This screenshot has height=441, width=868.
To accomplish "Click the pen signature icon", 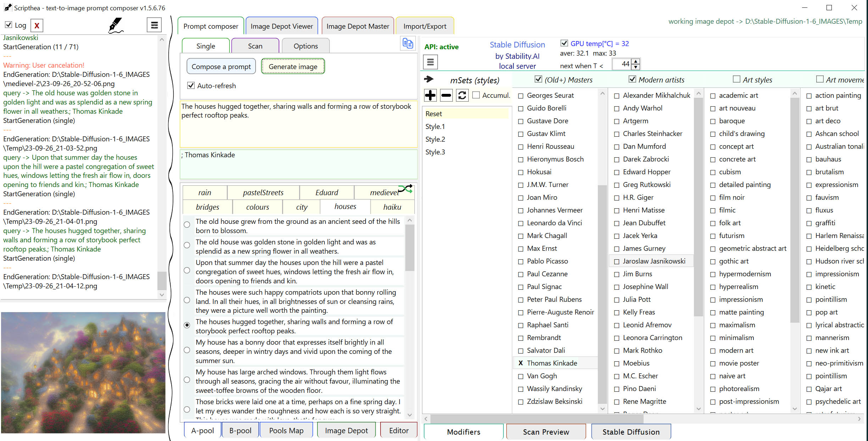I will 116,25.
